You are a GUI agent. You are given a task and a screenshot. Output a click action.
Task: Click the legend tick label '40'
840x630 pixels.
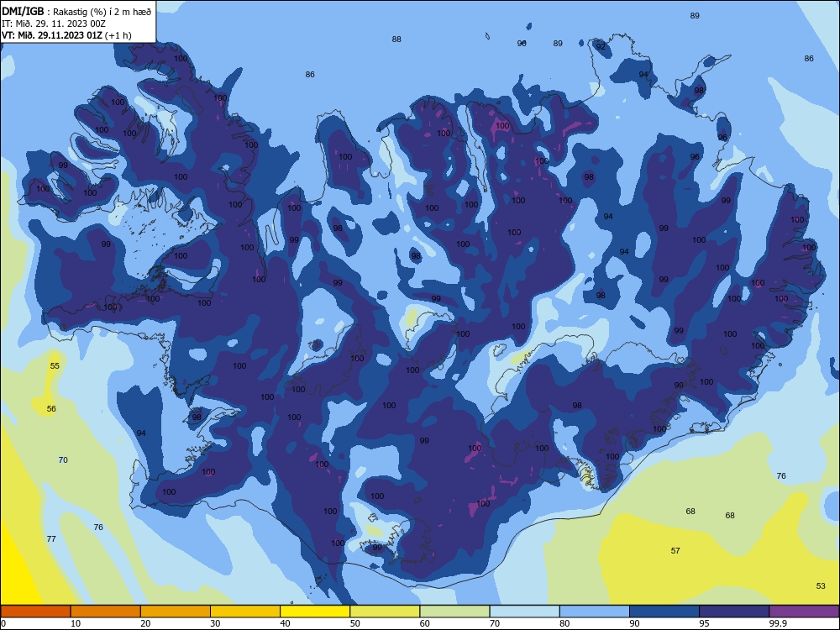[285, 623]
